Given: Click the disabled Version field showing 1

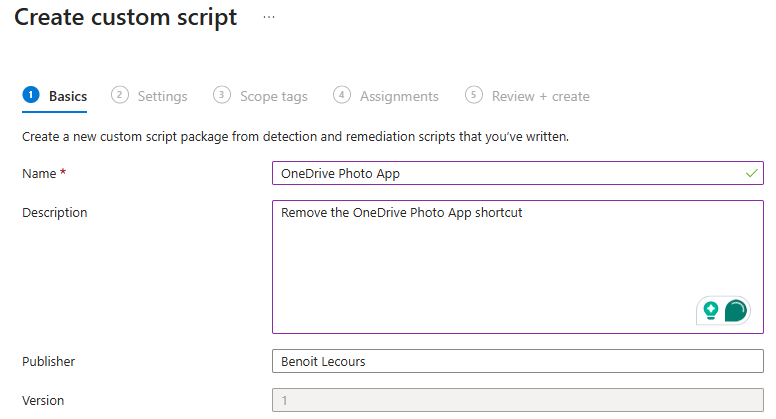Looking at the screenshot, I should coord(518,400).
